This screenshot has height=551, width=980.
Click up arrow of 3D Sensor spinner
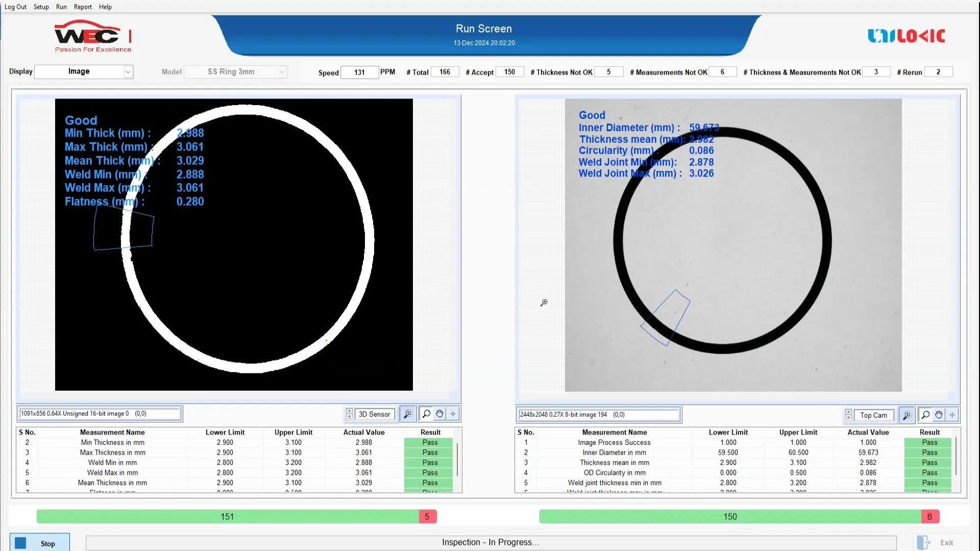349,411
